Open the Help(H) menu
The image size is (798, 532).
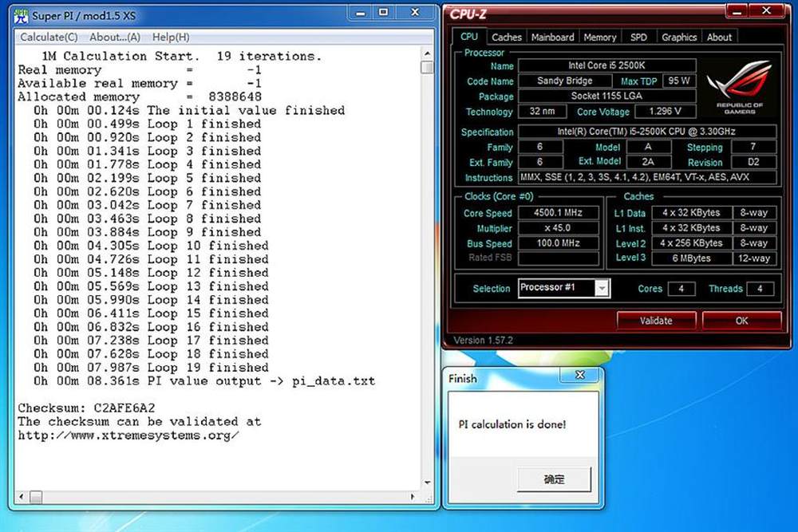[171, 37]
